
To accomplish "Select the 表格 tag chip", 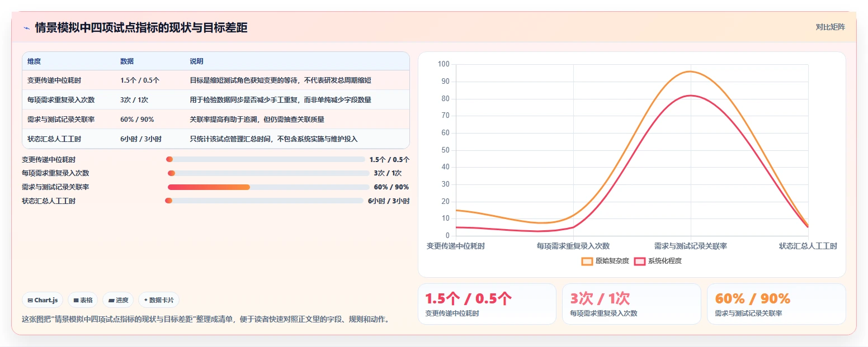I will coord(83,300).
